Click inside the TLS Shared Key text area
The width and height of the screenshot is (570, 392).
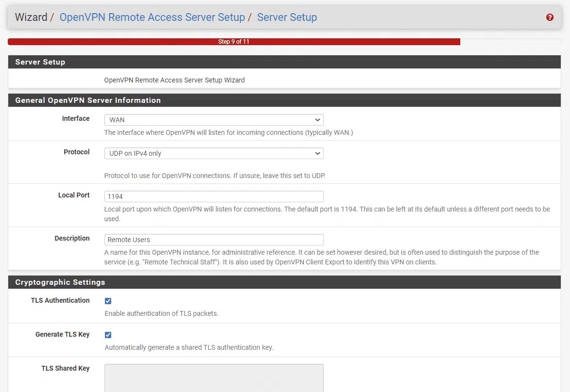click(214, 378)
